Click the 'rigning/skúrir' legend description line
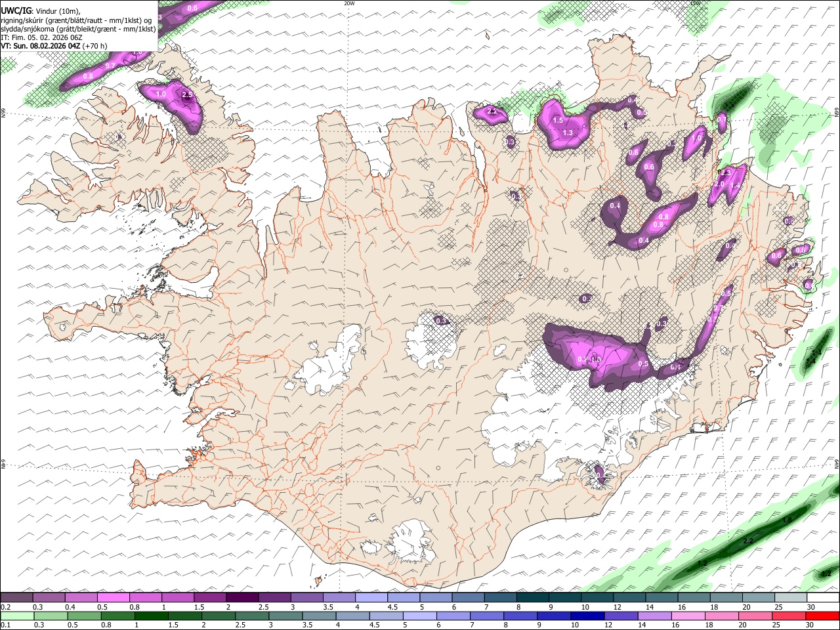 click(76, 20)
